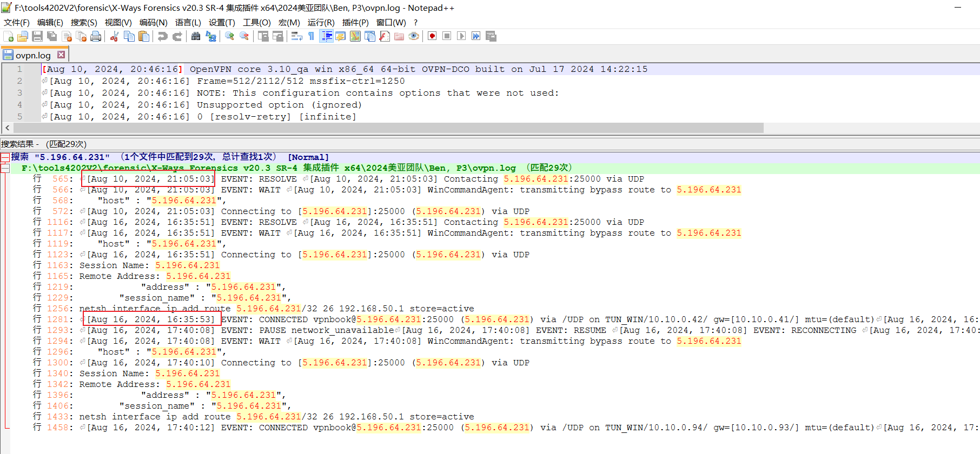Image resolution: width=980 pixels, height=454 pixels.
Task: Zoom out using the magnifier minus icon
Action: (244, 36)
